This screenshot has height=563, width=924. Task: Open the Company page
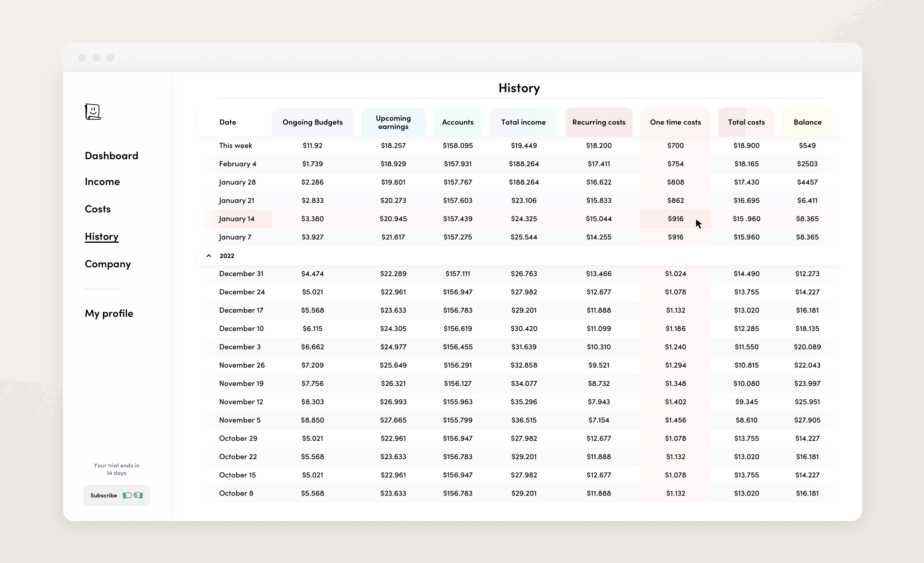pyautogui.click(x=107, y=264)
